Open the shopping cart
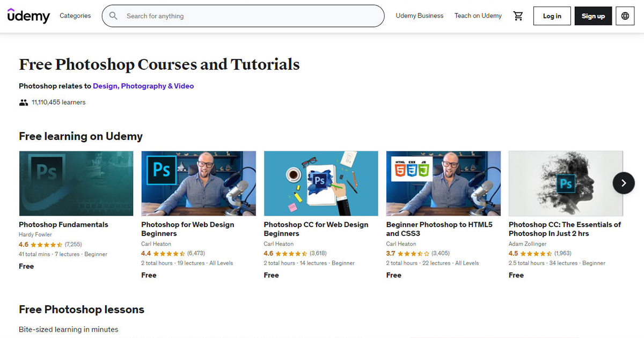This screenshot has width=644, height=338. click(518, 16)
